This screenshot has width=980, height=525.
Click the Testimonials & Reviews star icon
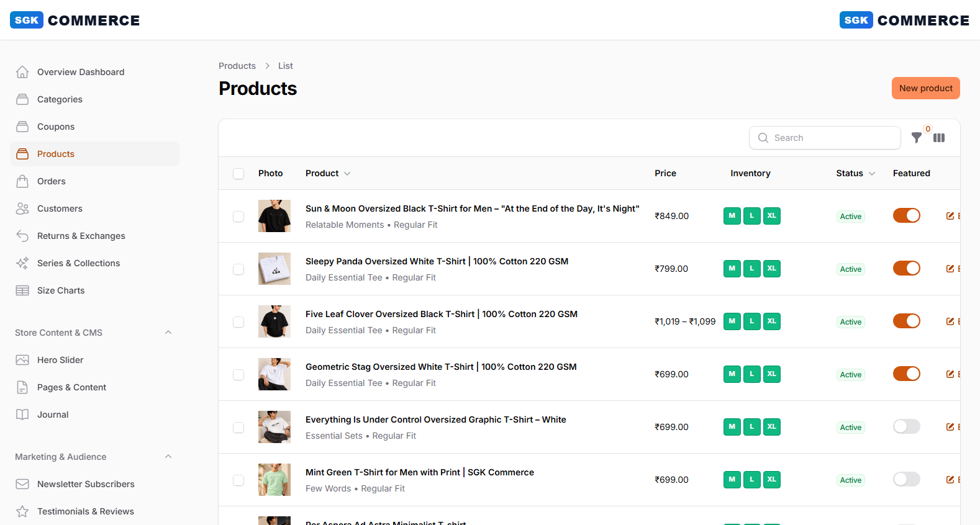pyautogui.click(x=22, y=511)
